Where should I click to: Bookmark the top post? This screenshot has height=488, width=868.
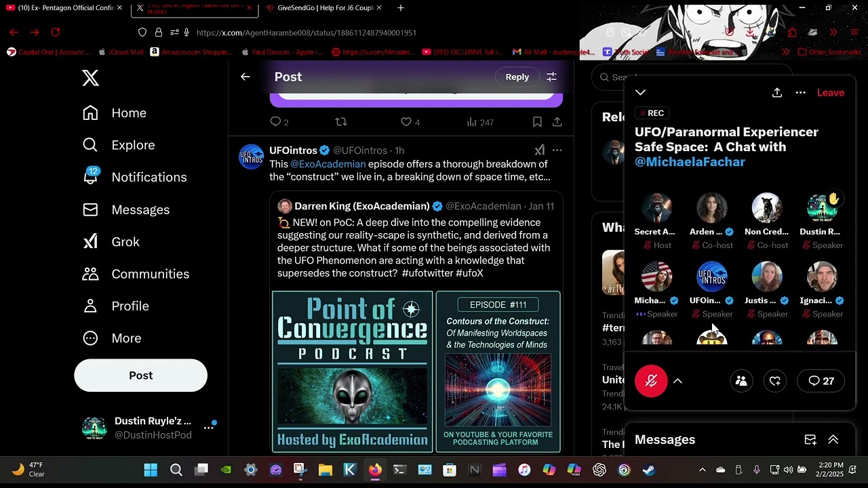pos(537,122)
